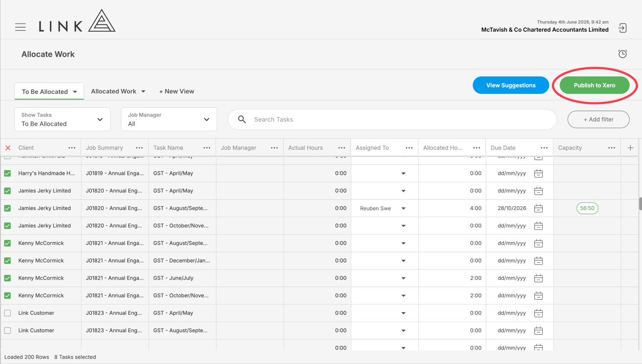The width and height of the screenshot is (642, 364).
Task: Click J01823 job summary April/May row
Action: tap(114, 313)
